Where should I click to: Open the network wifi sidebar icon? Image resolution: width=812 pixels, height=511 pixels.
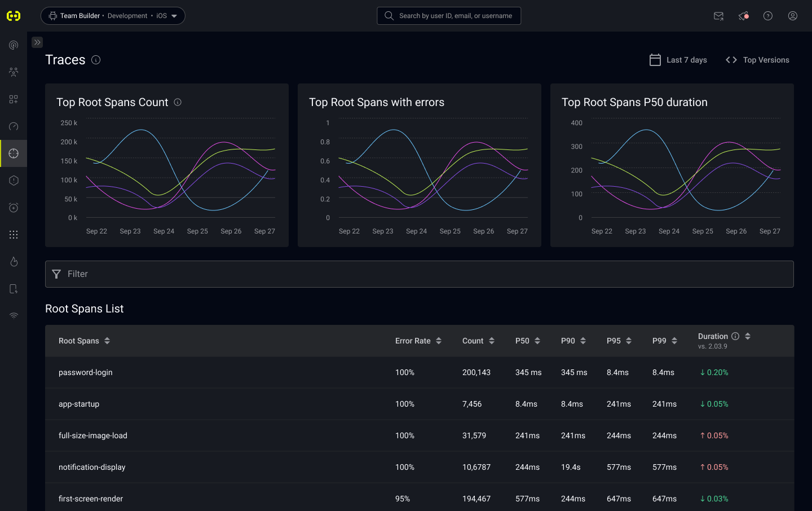point(14,316)
